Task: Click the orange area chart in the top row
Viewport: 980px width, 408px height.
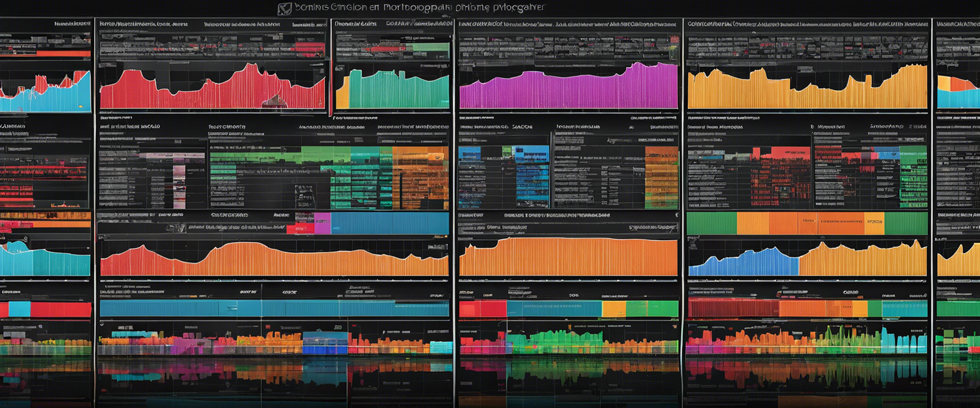Action: coord(807,89)
